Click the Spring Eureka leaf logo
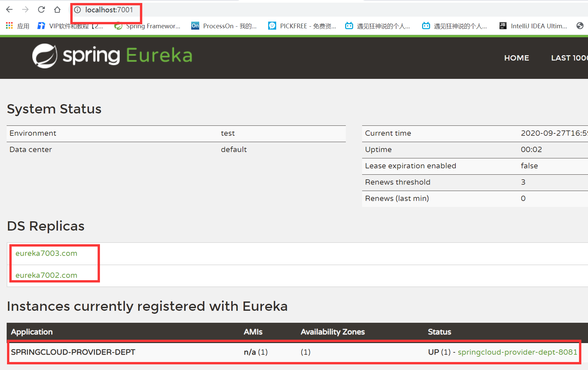 (45, 55)
